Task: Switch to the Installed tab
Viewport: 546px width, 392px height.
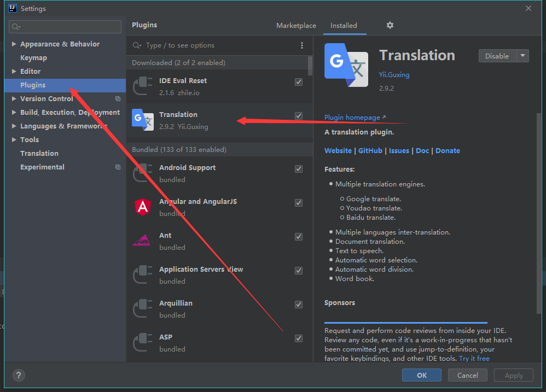Action: click(344, 25)
